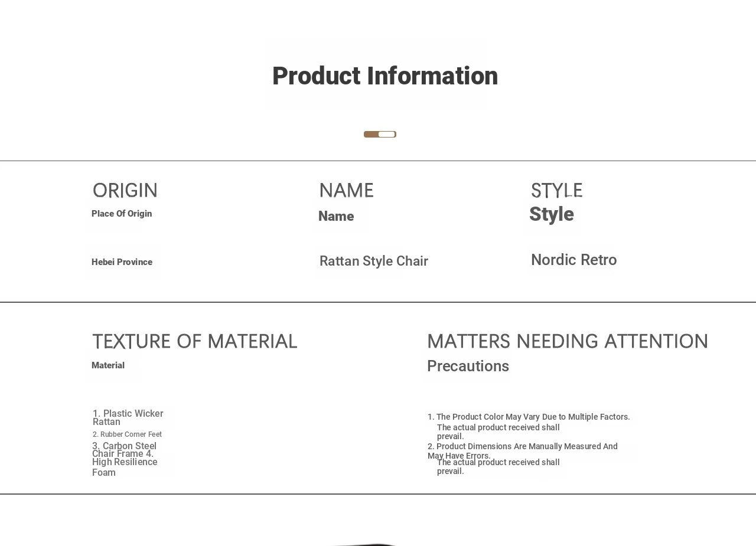The width and height of the screenshot is (756, 546).
Task: Click the Product Information heading
Action: 384,76
